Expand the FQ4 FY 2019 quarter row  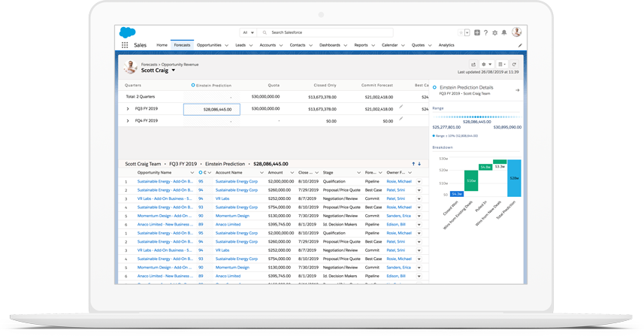128,121
